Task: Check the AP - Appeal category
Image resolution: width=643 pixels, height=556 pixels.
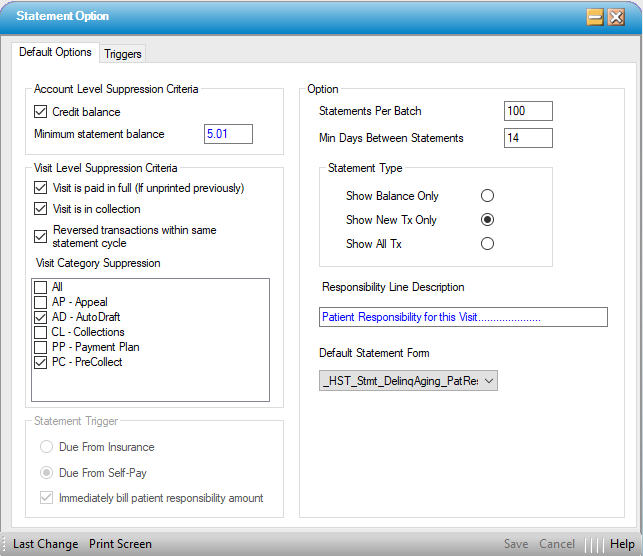Action: pos(41,302)
